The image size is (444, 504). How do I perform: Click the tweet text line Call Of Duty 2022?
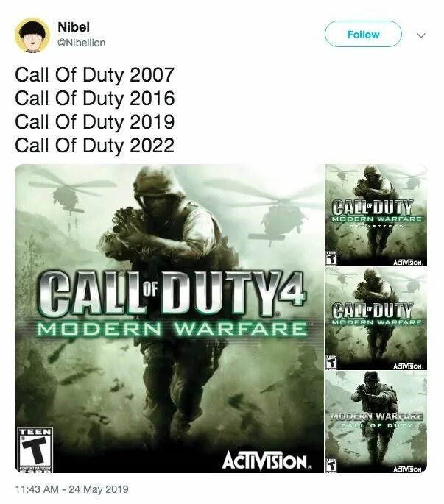94,145
